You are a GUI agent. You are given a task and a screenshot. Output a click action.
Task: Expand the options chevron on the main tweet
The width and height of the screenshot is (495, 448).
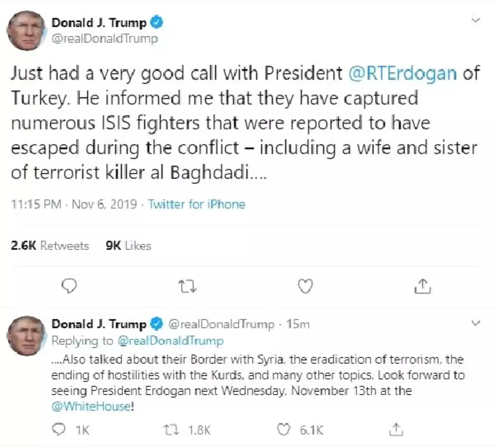(476, 20)
